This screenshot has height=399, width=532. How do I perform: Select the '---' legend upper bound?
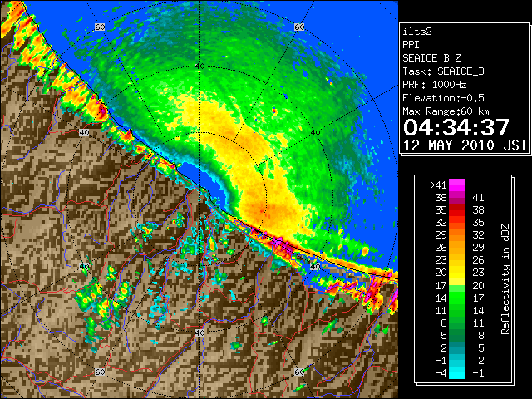click(x=475, y=185)
